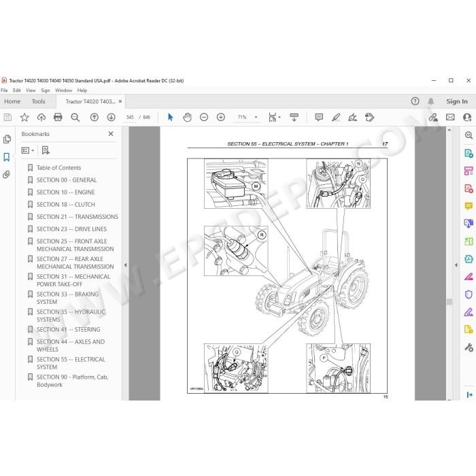The width and height of the screenshot is (476, 476).
Task: Click the Save file icon
Action: (7, 117)
